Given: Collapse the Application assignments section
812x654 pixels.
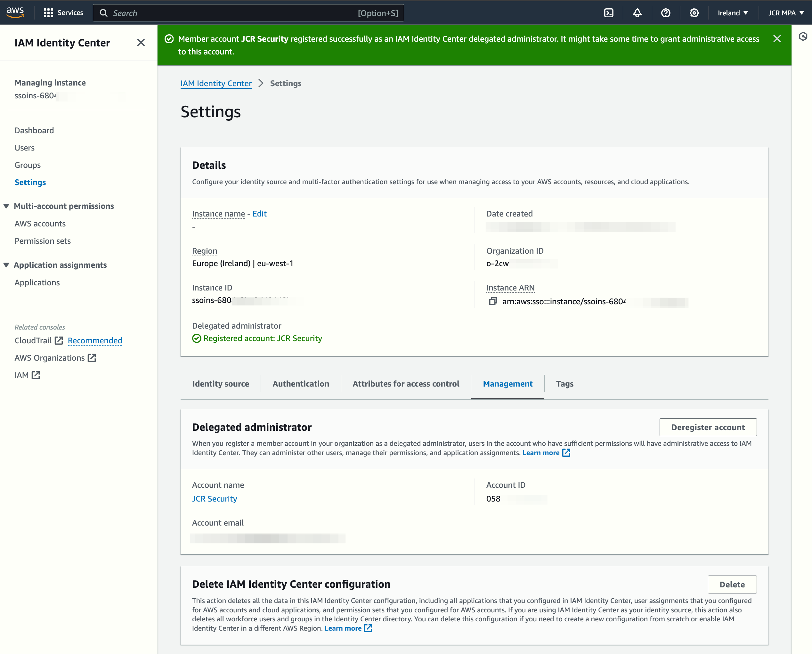Looking at the screenshot, I should [6, 265].
